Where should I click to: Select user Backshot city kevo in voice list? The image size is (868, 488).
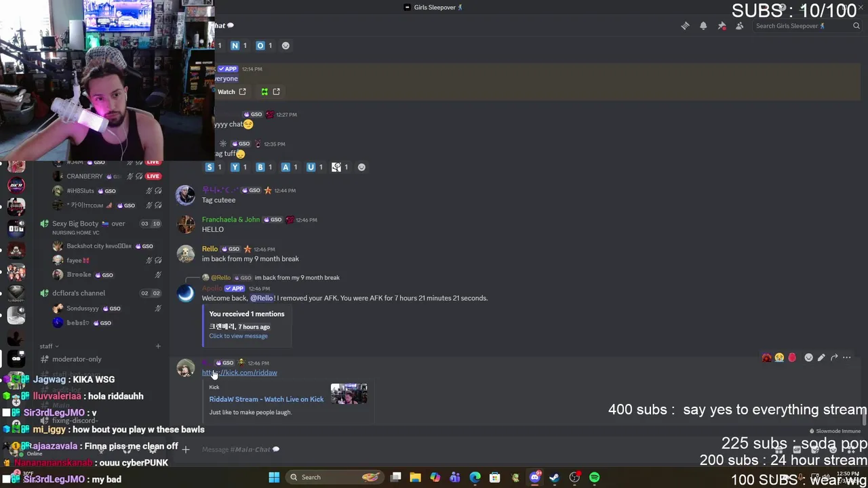click(x=99, y=246)
